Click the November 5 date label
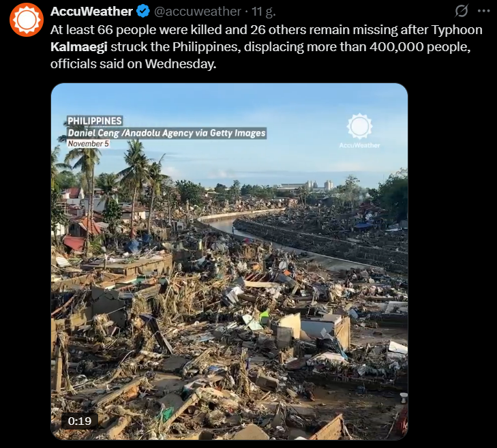497x448 pixels. click(88, 144)
